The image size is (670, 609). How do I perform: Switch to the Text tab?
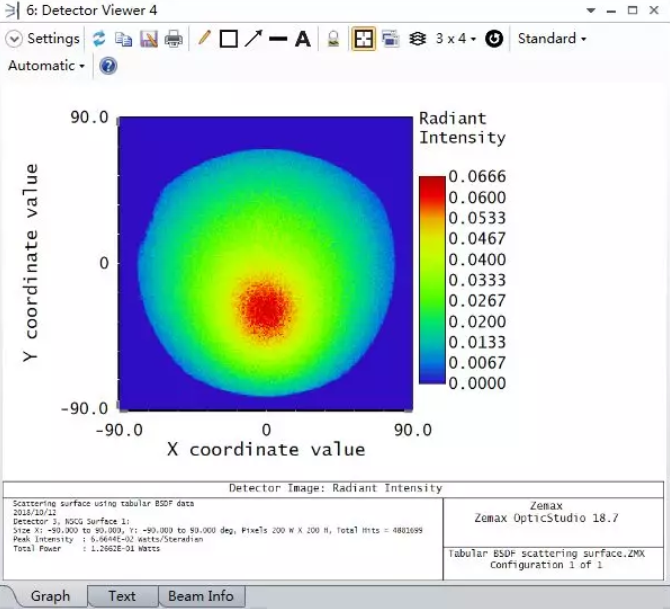[122, 596]
